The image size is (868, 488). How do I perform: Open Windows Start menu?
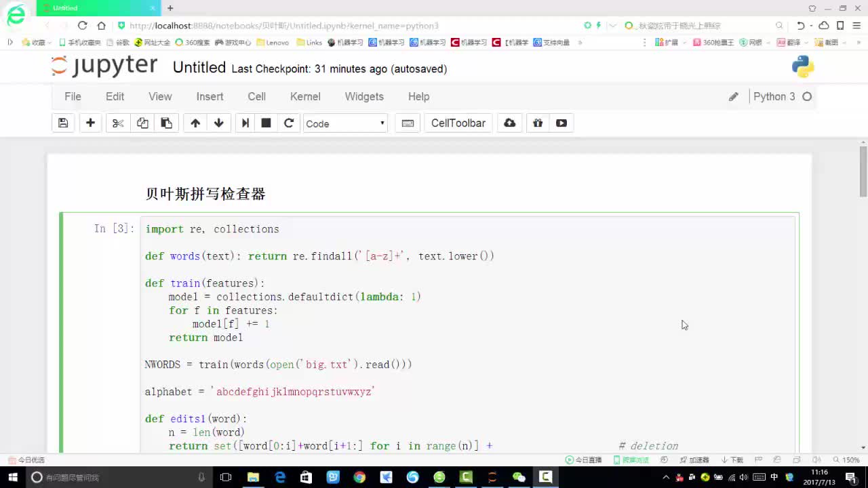(x=13, y=477)
